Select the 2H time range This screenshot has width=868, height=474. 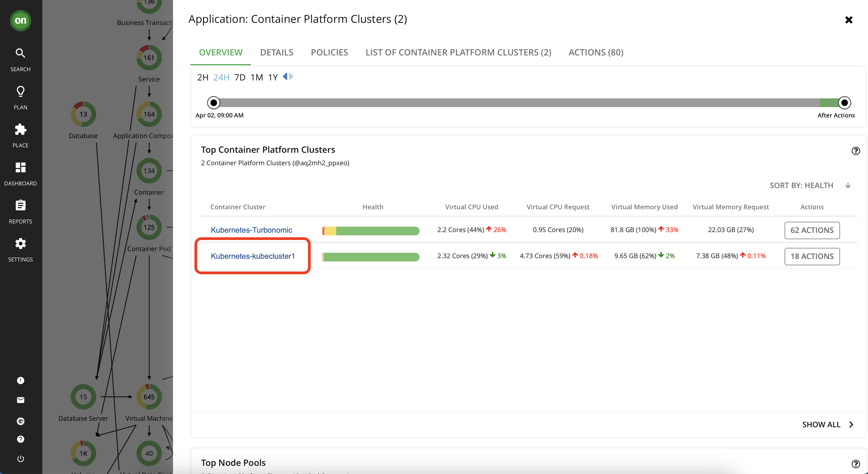point(203,77)
